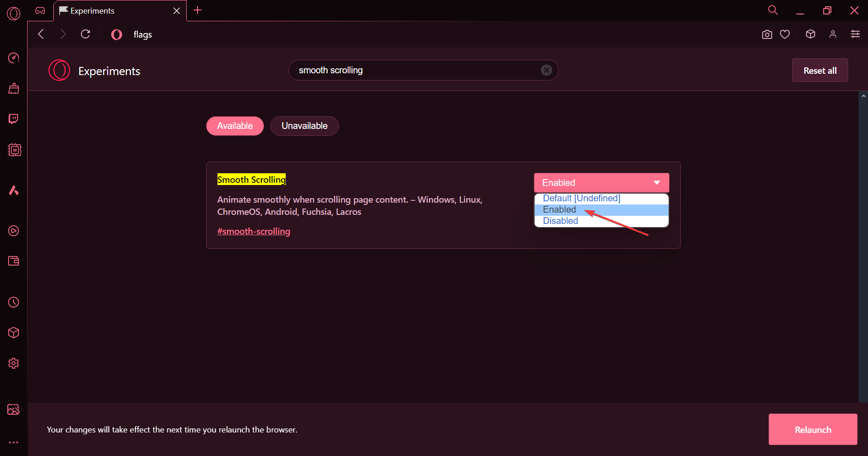Open the RAM/CPU limiter chip icon

coord(14,150)
